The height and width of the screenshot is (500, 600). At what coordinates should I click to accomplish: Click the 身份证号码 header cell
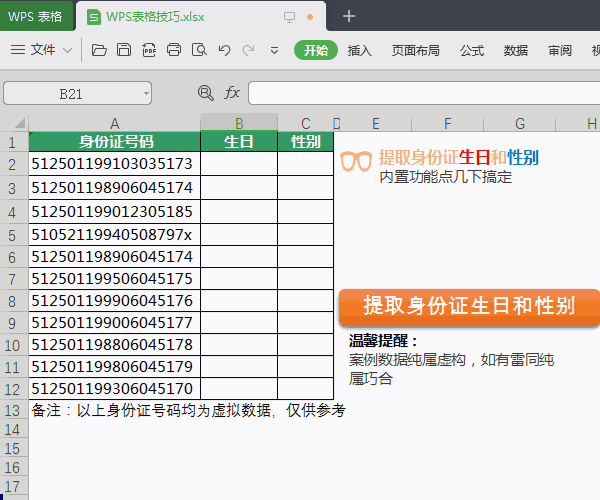[115, 142]
